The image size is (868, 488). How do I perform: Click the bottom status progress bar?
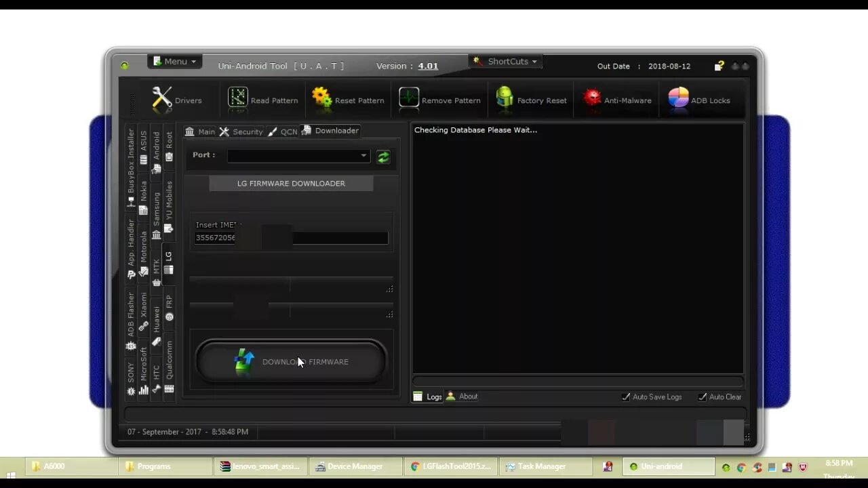pyautogui.click(x=435, y=413)
